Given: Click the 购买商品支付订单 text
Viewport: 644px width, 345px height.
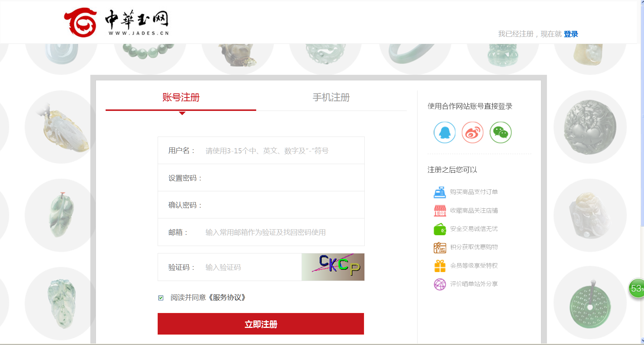Looking at the screenshot, I should (474, 192).
